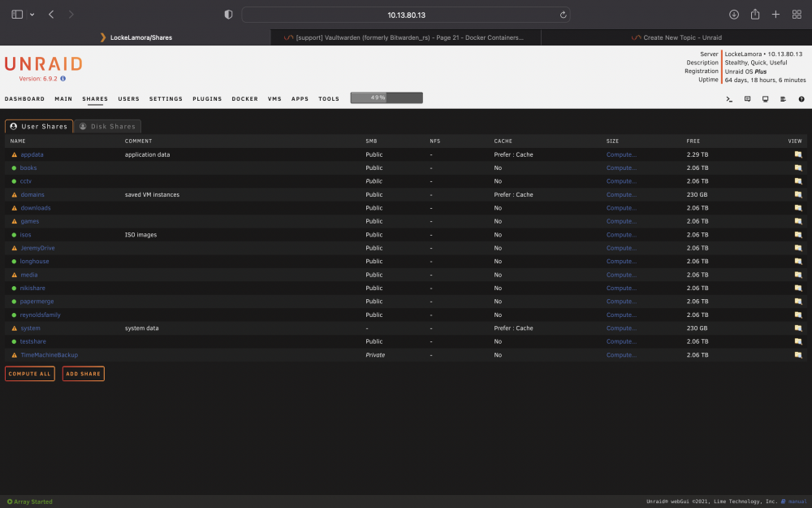Show Safari tab overview grid

(x=797, y=15)
